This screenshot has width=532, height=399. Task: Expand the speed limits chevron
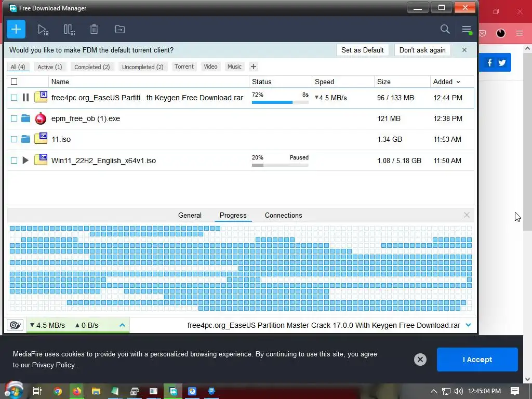click(x=123, y=325)
